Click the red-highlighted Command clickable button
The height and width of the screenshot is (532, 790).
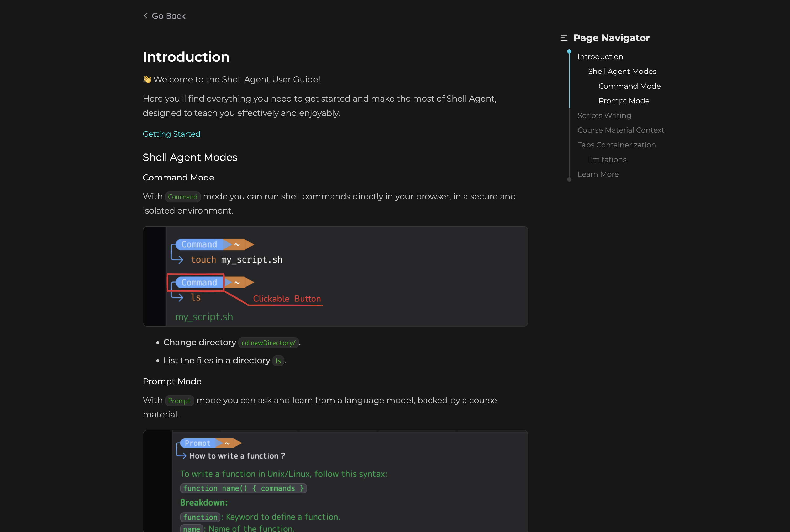(x=199, y=282)
